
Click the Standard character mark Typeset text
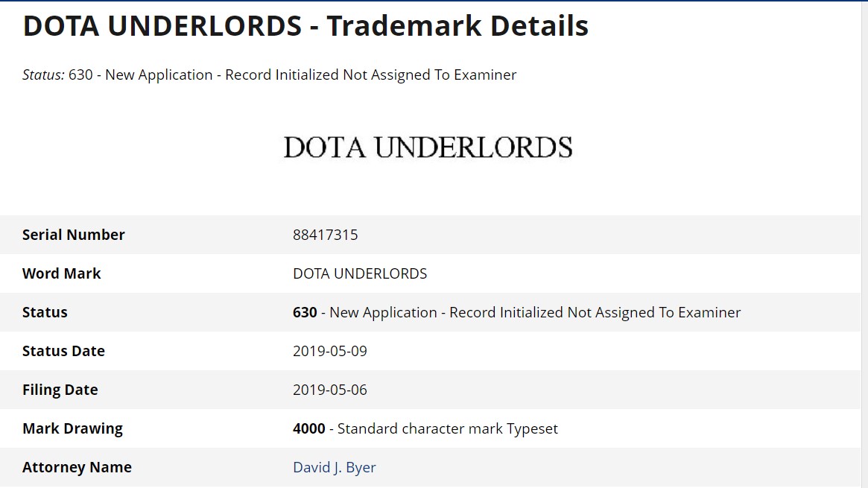(448, 429)
